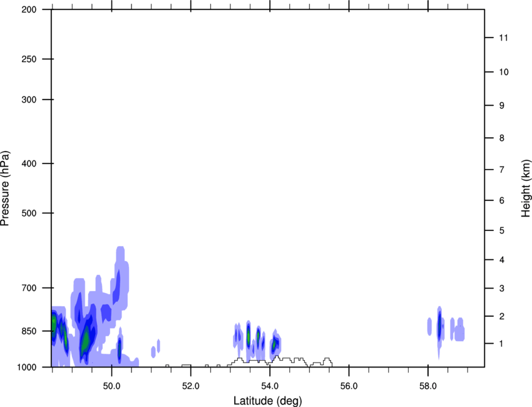Click height tick label 8
Screen dimensions: 532x407
[x=502, y=138]
